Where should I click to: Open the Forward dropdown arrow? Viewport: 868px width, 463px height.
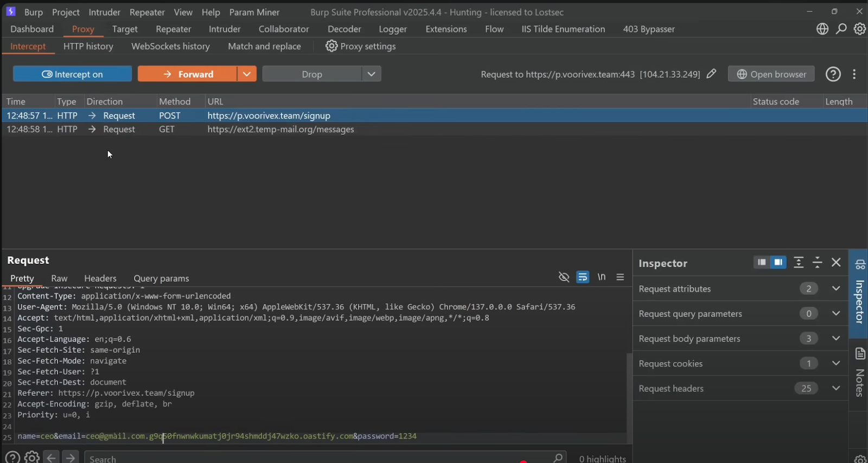coord(246,74)
